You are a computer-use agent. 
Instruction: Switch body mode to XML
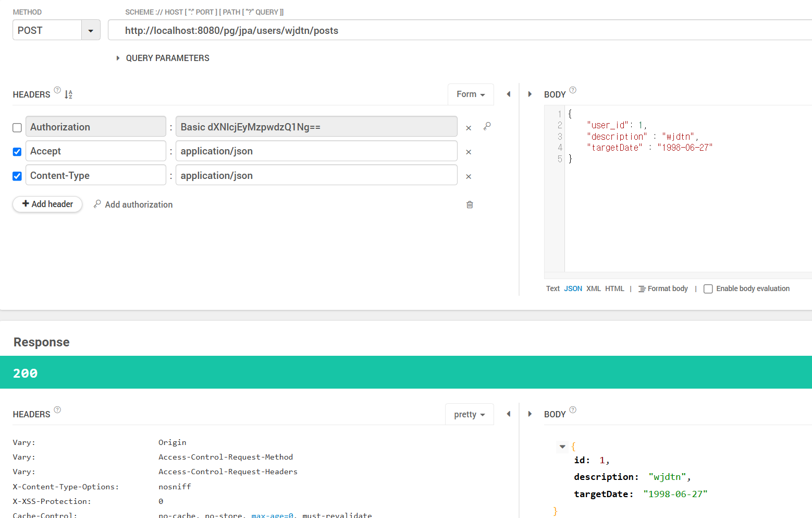click(594, 288)
